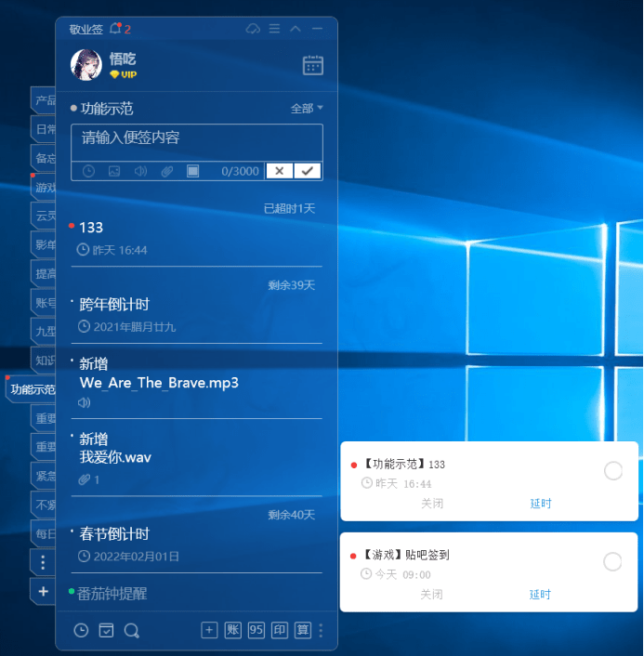Show more categories with the three-dots tab
Screen dimensions: 644x656
[x=43, y=563]
